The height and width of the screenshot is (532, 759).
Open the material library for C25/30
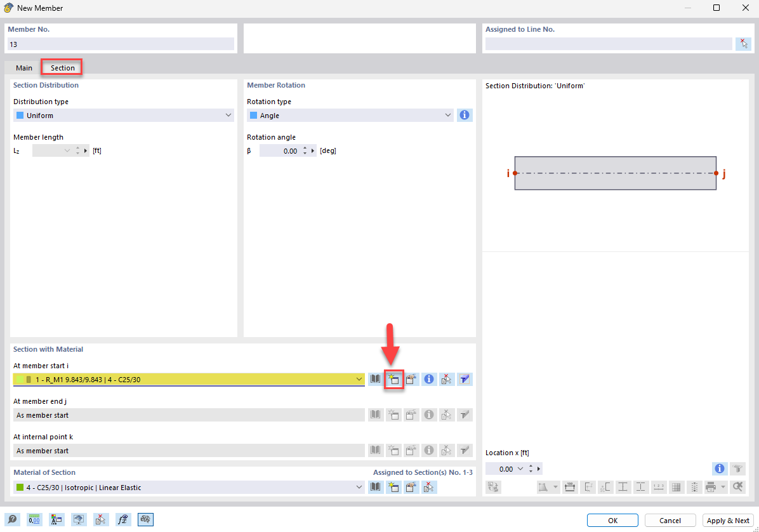click(x=375, y=487)
